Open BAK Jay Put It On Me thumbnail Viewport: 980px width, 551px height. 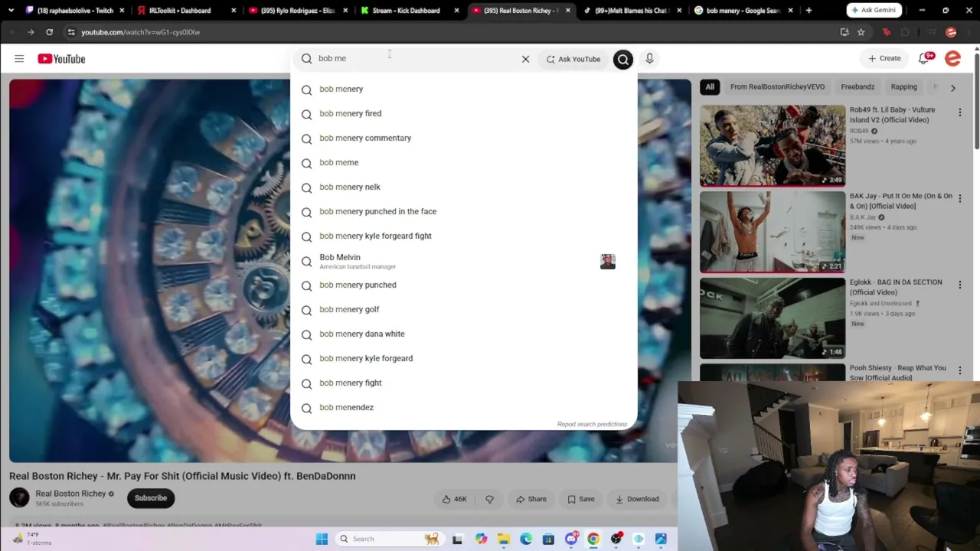tap(773, 232)
